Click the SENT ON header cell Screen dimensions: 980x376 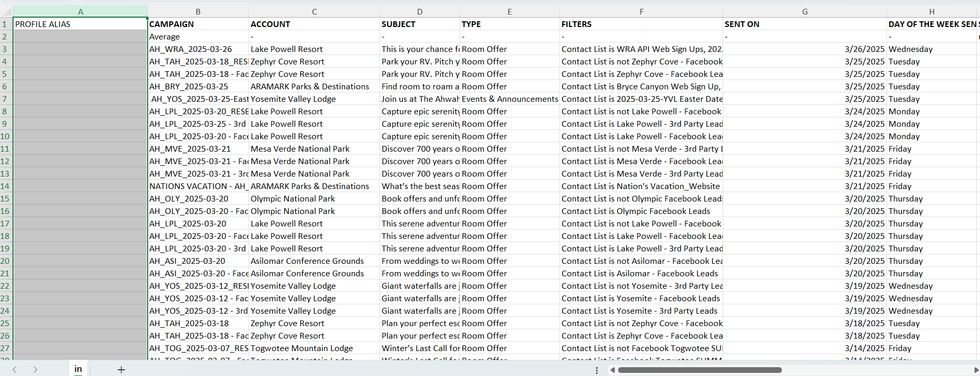coord(805,24)
